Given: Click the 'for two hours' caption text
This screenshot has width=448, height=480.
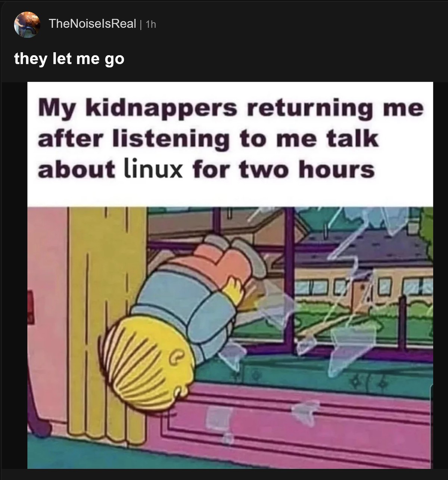Looking at the screenshot, I should click(284, 169).
